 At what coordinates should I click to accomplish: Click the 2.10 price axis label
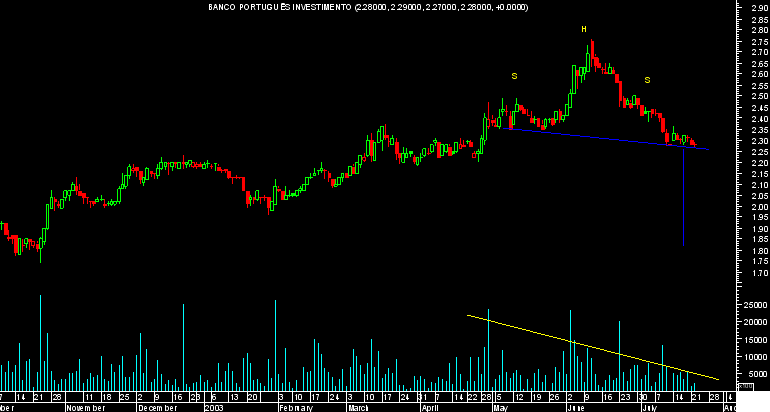click(760, 186)
